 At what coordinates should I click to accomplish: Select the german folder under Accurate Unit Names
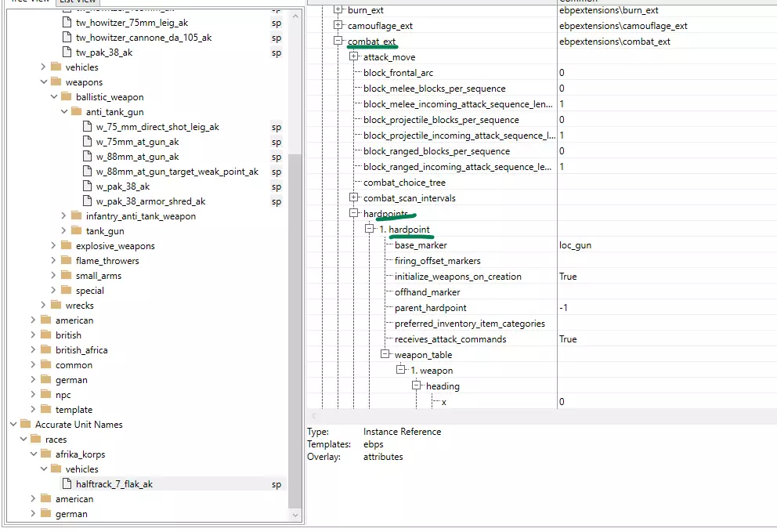[x=71, y=514]
